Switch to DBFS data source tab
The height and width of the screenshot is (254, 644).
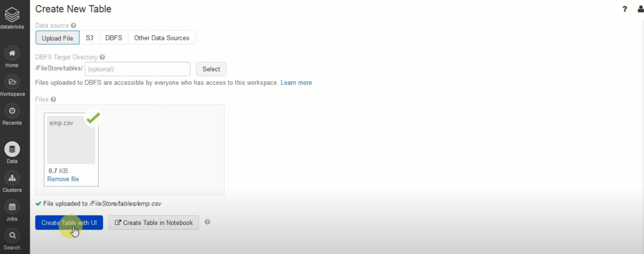pyautogui.click(x=114, y=38)
